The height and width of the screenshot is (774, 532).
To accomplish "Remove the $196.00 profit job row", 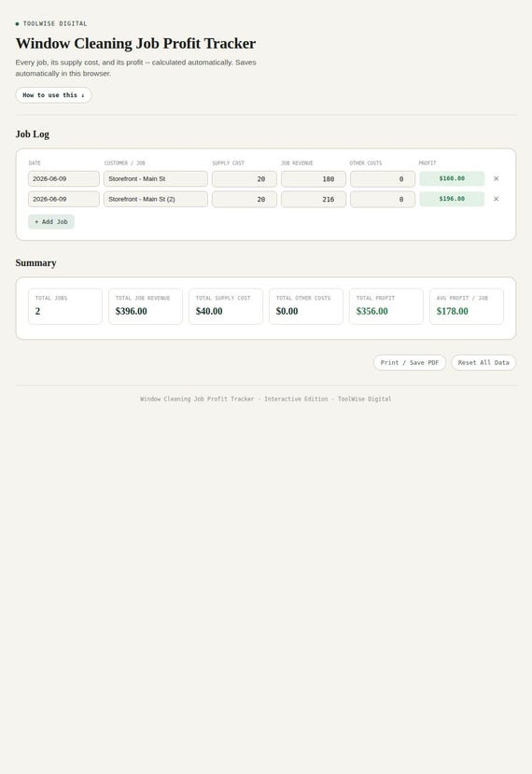I will [x=496, y=199].
